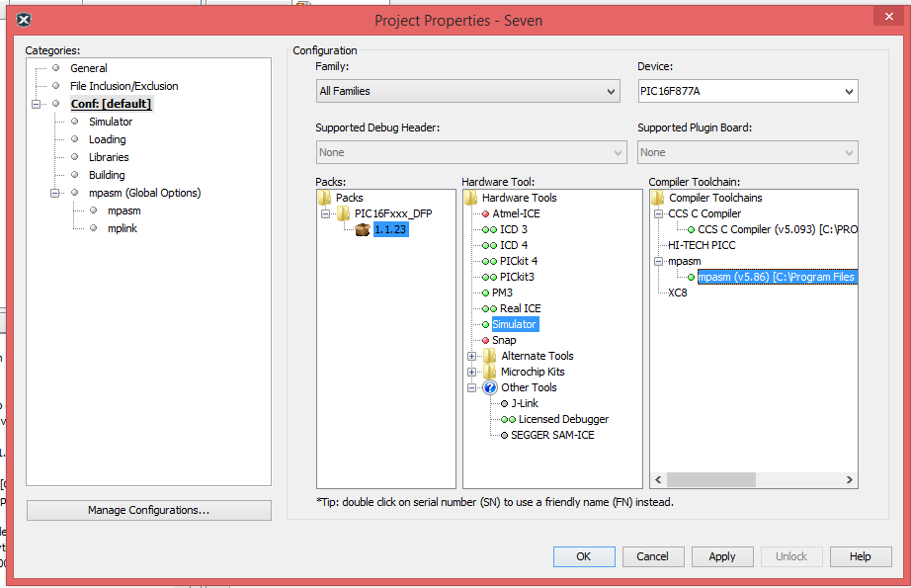
Task: Select the mplink category
Action: (122, 228)
